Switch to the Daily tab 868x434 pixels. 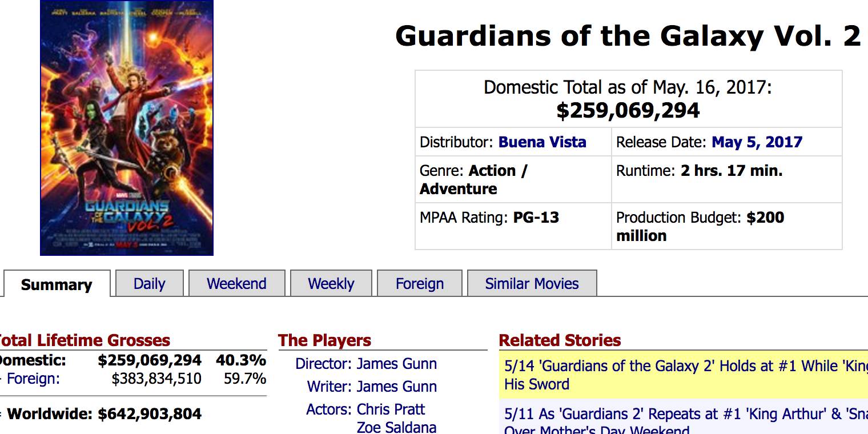[x=149, y=284]
